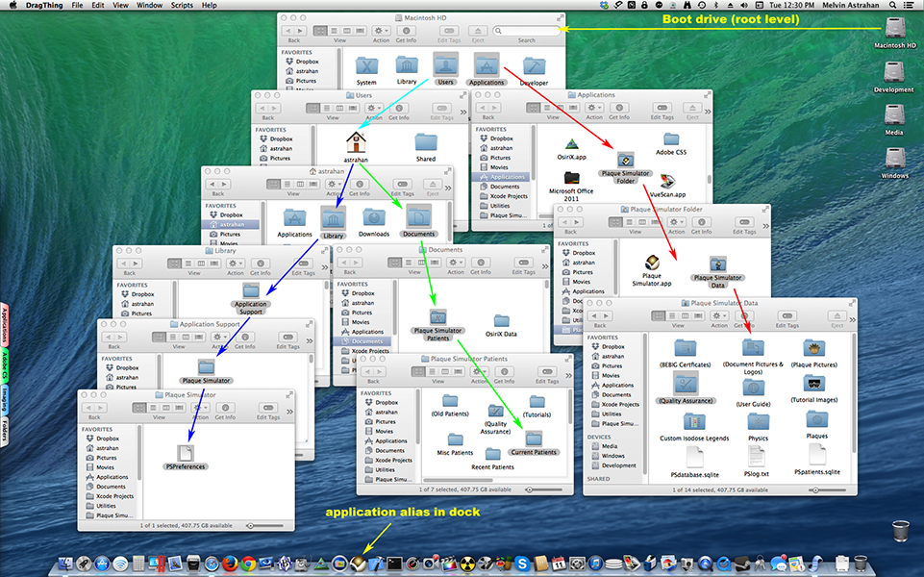The width and height of the screenshot is (924, 577).
Task: Open the Library folder in Macintosh HD window
Action: [407, 66]
